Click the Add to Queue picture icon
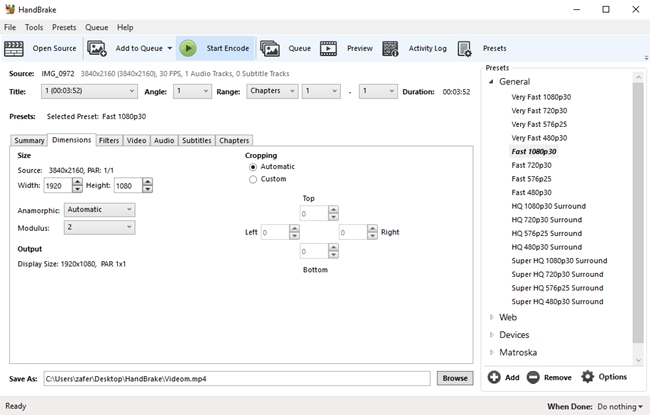 pos(97,49)
